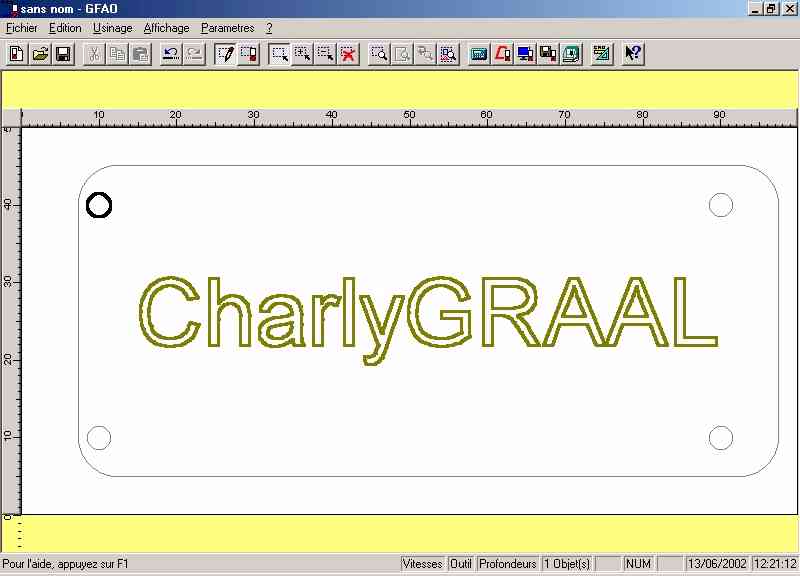Screen dimensions: 800x576
Task: Click Profondeurs in the status bar
Action: (x=508, y=564)
